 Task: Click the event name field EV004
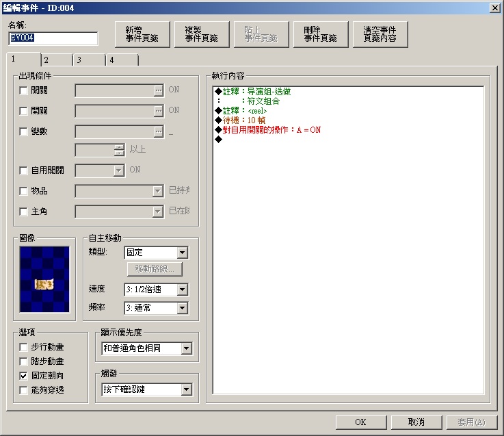[53, 38]
